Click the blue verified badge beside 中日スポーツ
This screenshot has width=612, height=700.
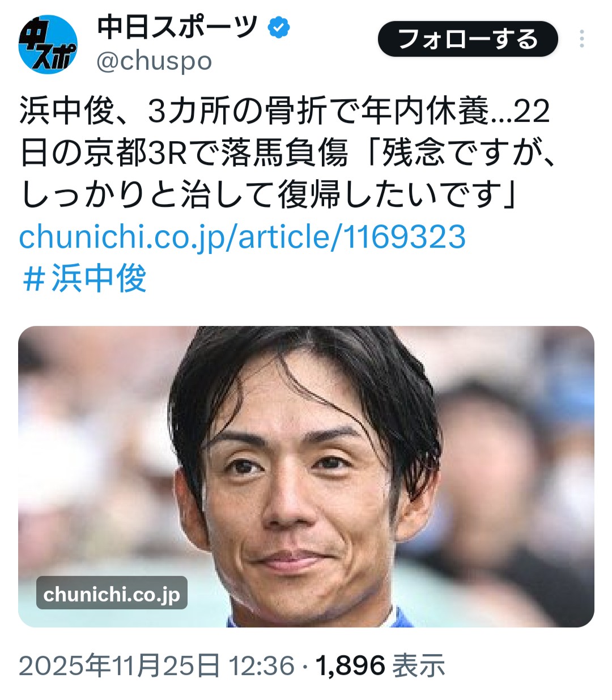click(x=278, y=27)
